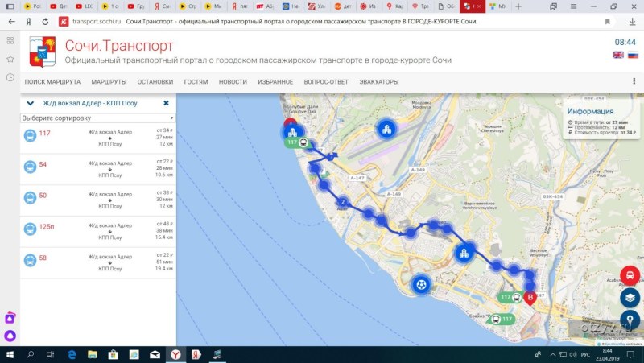The image size is (644, 363).
Task: Open the map layers button
Action: [x=630, y=298]
